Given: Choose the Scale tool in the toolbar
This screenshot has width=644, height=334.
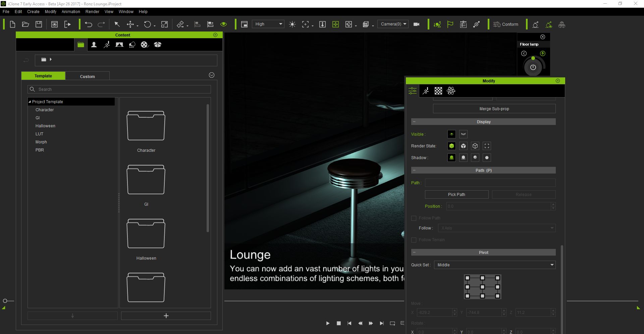Looking at the screenshot, I should [164, 24].
